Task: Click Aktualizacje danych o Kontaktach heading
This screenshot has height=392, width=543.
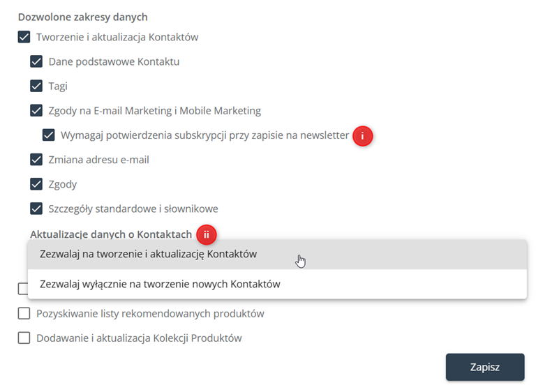Action: tap(111, 234)
